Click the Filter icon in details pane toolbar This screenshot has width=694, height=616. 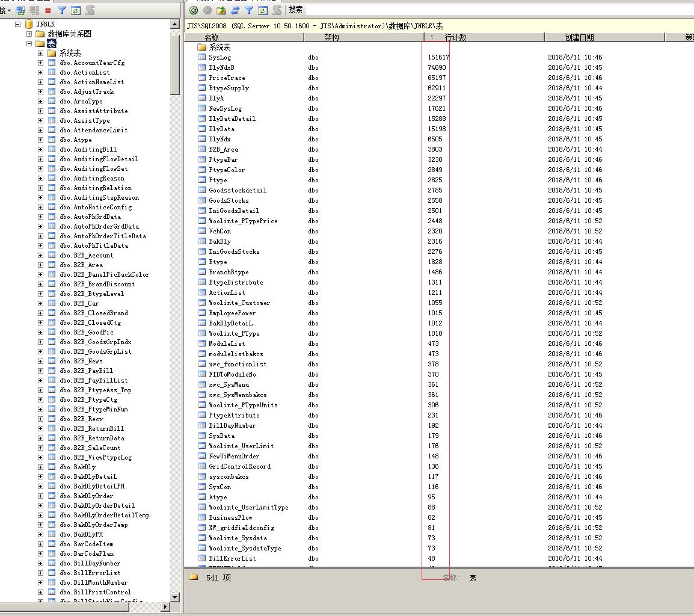pos(249,10)
